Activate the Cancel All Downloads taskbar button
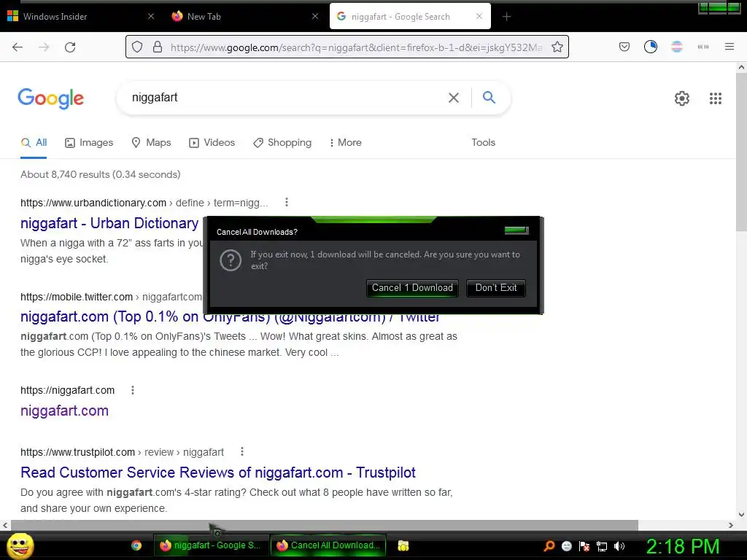Screen dimensions: 747x560 [x=328, y=545]
